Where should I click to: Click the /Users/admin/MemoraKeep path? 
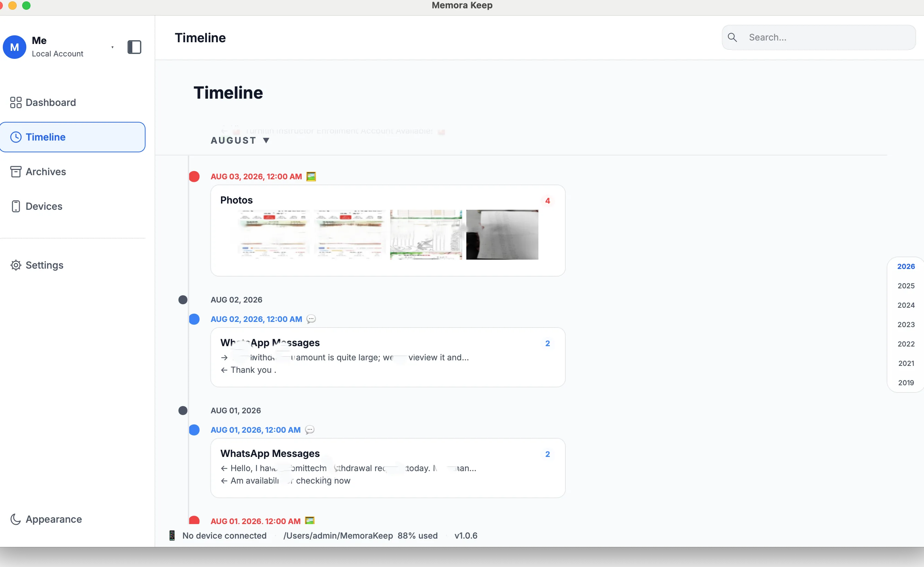(x=338, y=535)
